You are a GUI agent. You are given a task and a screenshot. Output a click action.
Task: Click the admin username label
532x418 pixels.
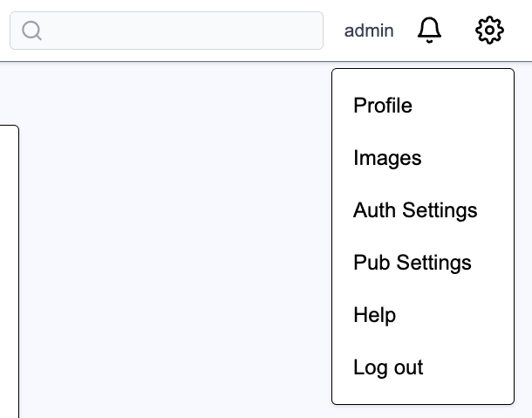click(x=369, y=31)
